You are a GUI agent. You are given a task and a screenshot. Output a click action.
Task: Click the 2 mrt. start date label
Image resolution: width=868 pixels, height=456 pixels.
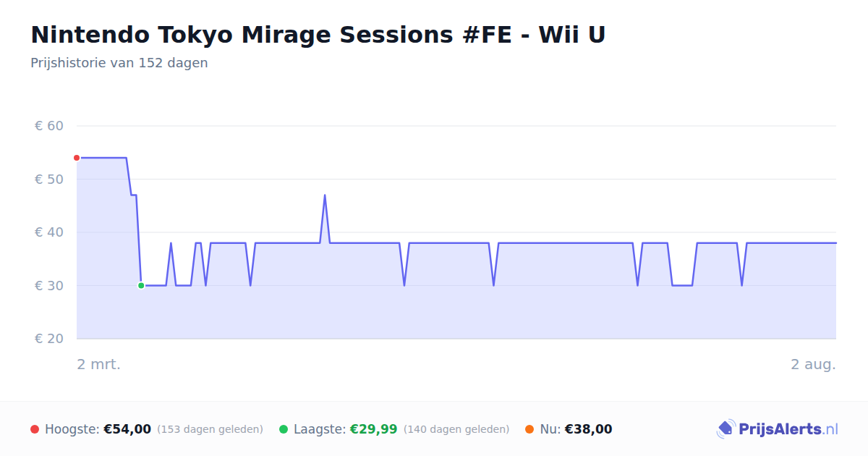99,364
